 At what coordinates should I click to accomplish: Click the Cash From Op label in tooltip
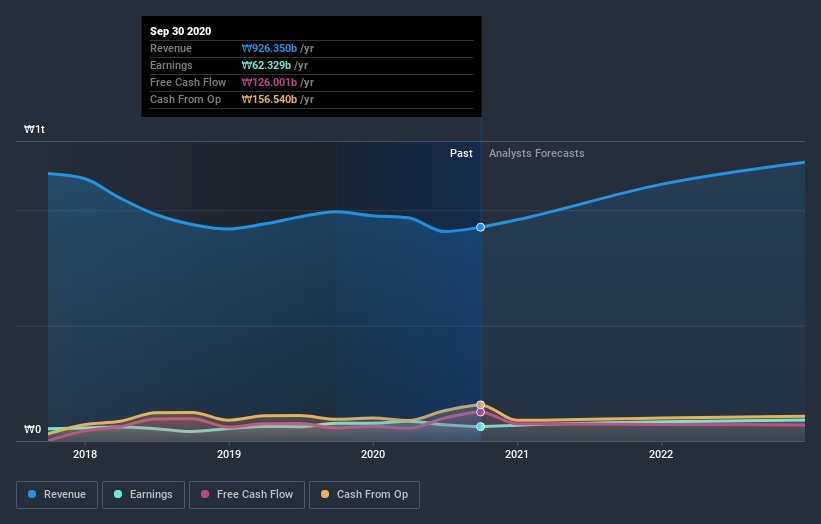[x=185, y=99]
